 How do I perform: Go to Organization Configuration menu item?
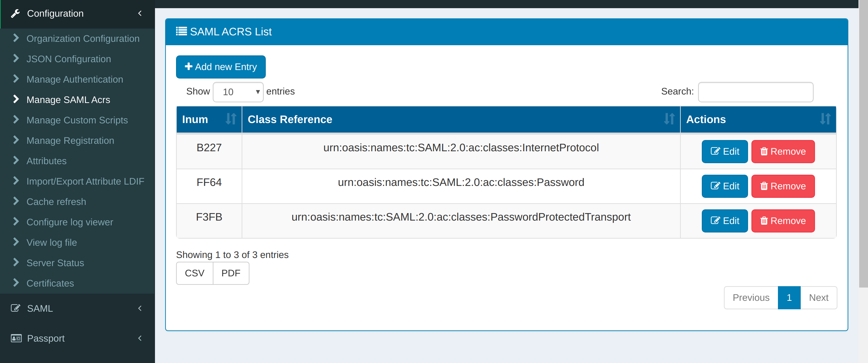(x=83, y=38)
